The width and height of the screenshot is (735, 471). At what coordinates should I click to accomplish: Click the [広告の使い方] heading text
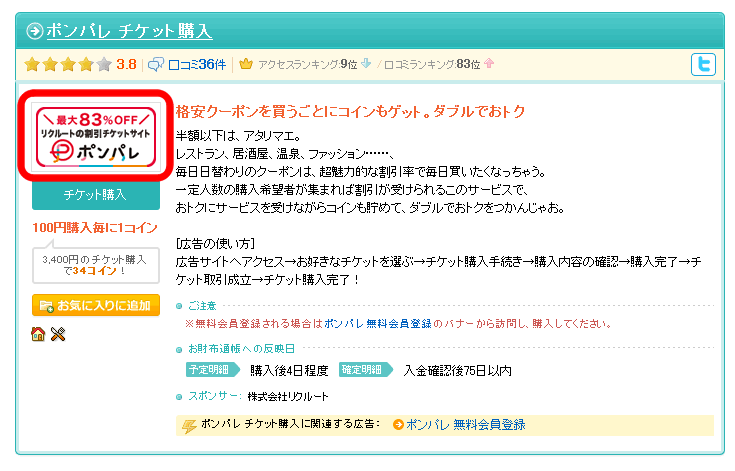215,244
